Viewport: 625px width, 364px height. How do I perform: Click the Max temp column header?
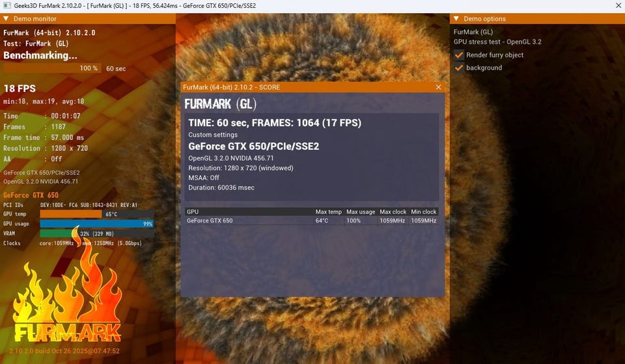click(328, 212)
